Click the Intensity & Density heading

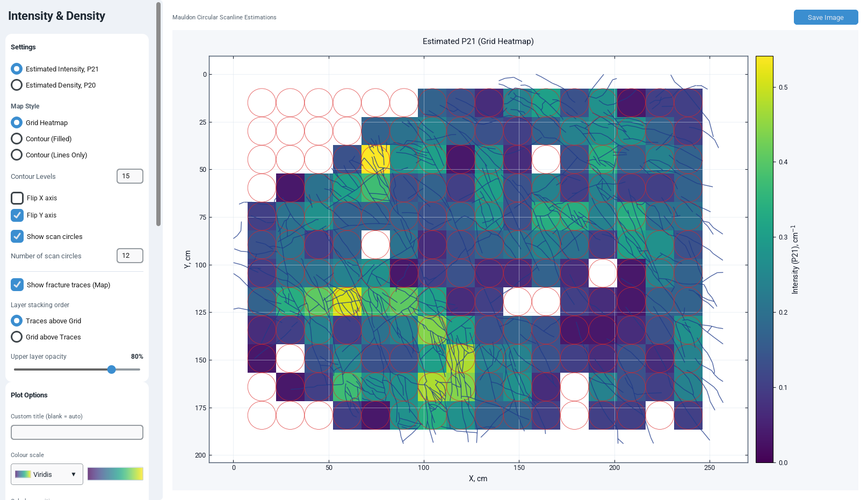(x=56, y=16)
